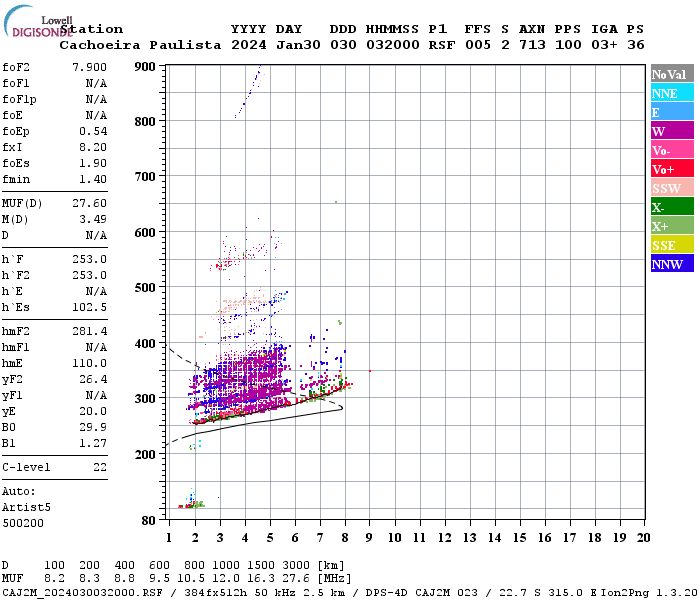Screen dimensions: 700x600
Task: Click the MUF 27.6 MHz table value
Action: pos(296,578)
